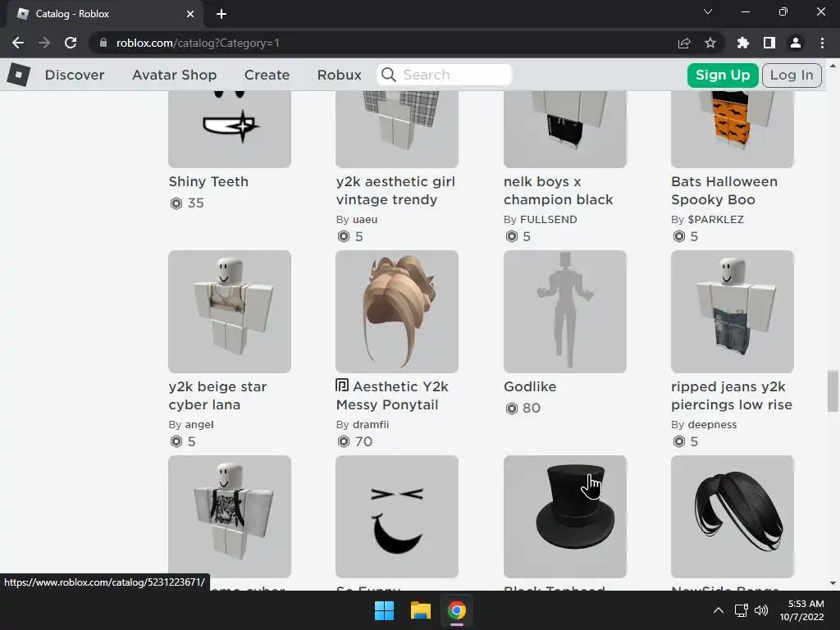Share this page icon
The height and width of the screenshot is (630, 840).
684,43
